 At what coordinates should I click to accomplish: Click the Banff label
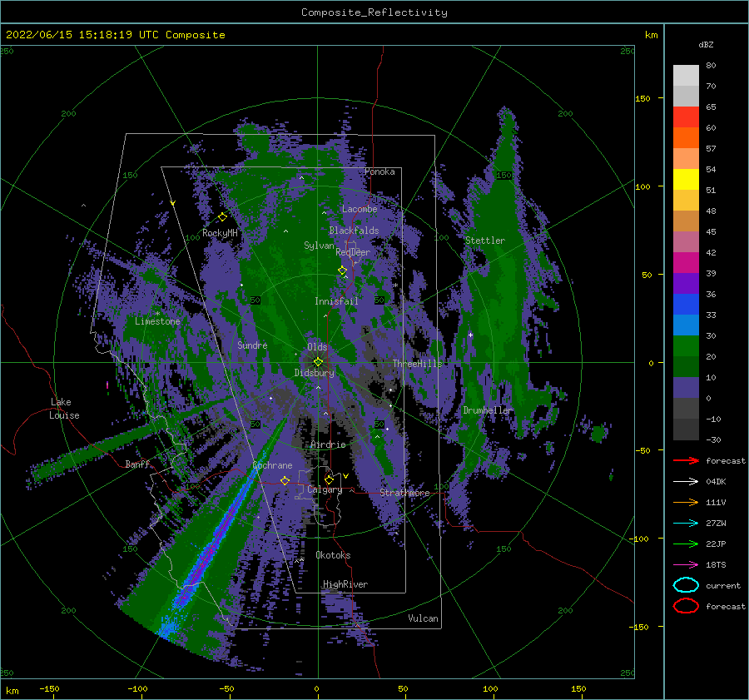pyautogui.click(x=137, y=464)
